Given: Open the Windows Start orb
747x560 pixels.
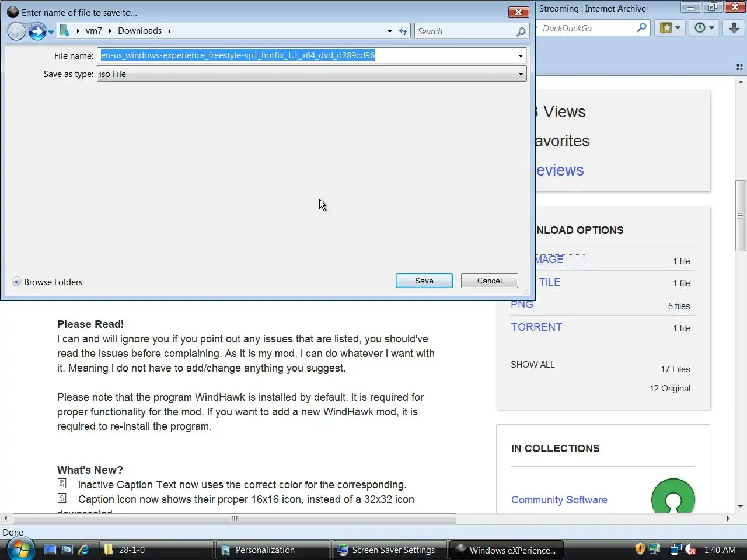Looking at the screenshot, I should pos(20,549).
